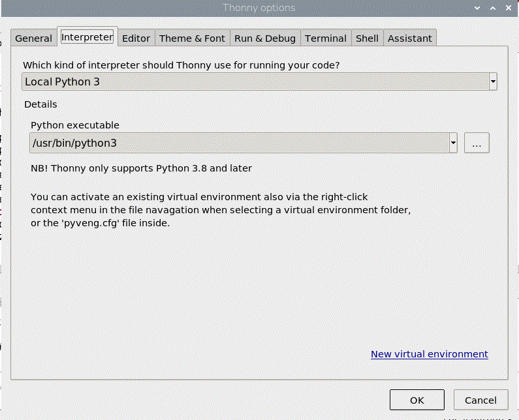
Task: Switch to the Terminal tab
Action: point(325,38)
